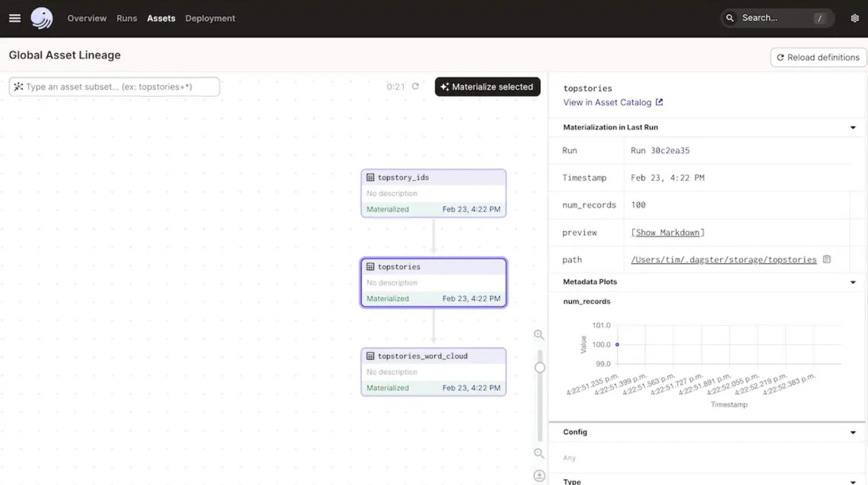Screen dimensions: 868x485
Task: Click the graph export download icon
Action: (x=539, y=476)
